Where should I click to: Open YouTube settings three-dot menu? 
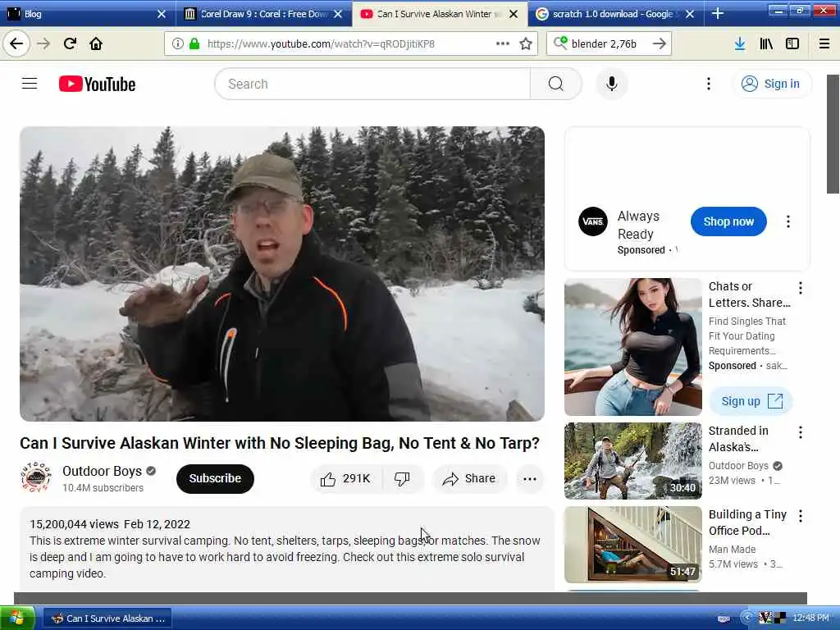click(x=709, y=84)
